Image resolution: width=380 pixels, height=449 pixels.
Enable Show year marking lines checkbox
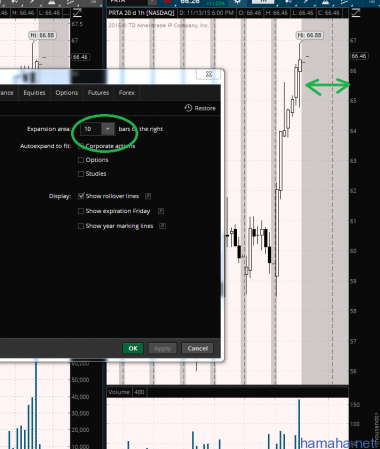tap(81, 226)
